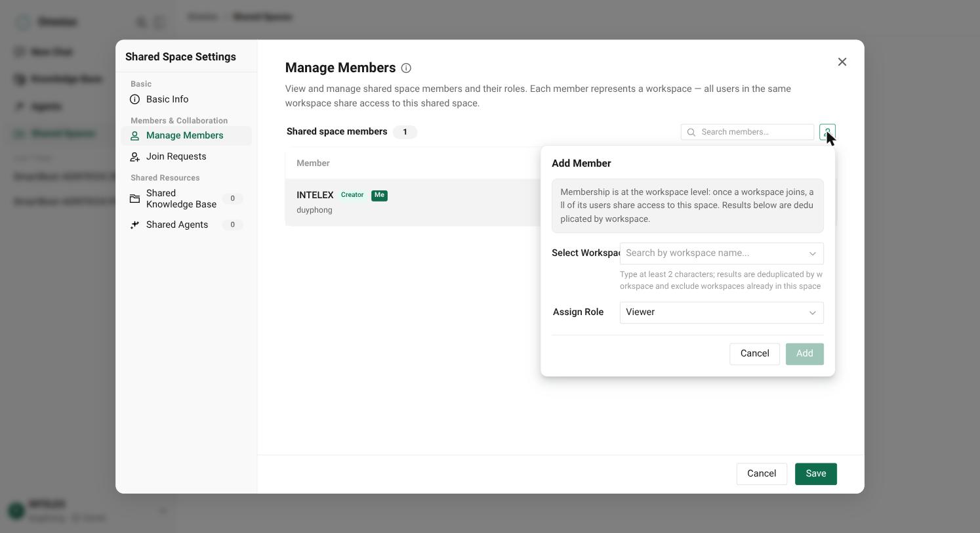980x533 pixels.
Task: Click Cancel at the dialog bottom
Action: 762,474
